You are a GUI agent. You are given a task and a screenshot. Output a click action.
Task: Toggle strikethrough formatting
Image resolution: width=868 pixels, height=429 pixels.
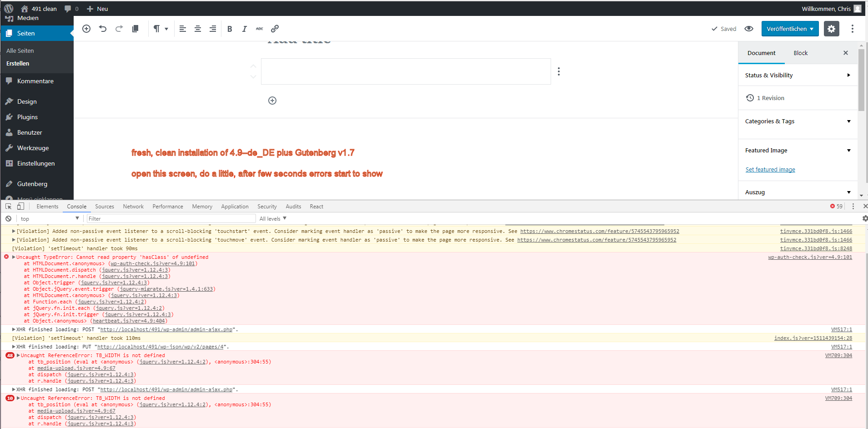259,28
